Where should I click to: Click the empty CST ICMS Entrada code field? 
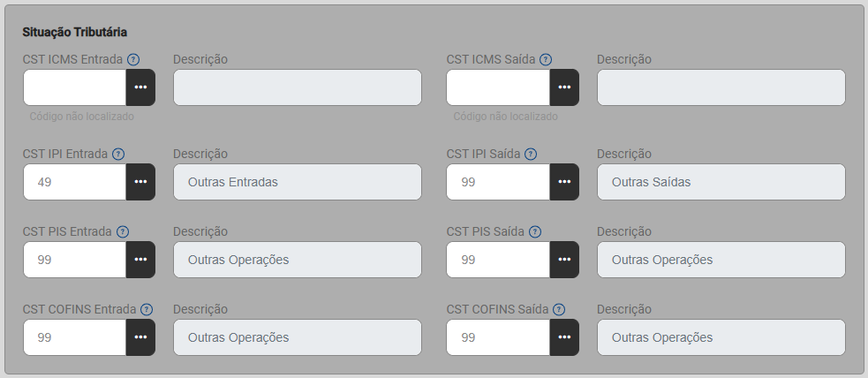[75, 87]
